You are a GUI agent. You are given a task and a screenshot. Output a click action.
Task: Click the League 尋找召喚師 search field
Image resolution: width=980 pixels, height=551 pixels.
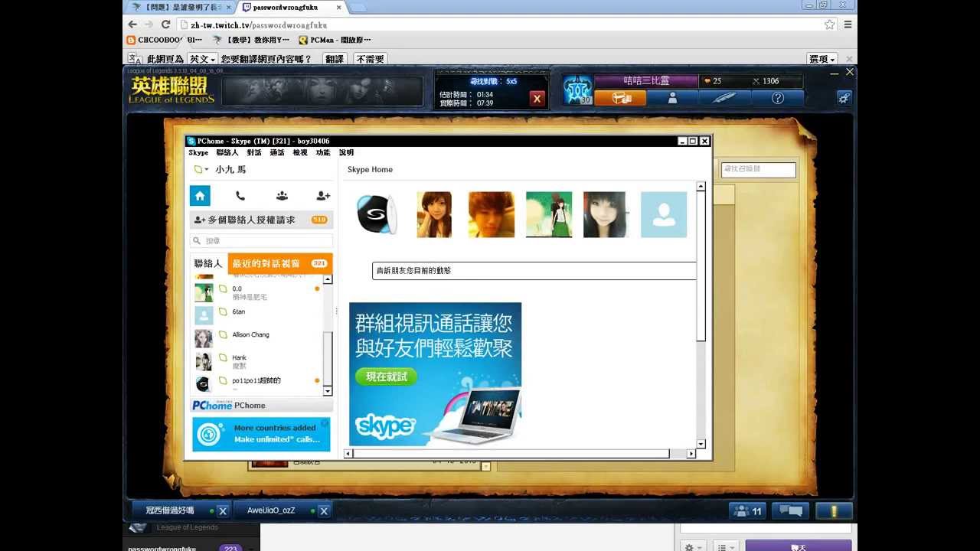coord(759,169)
